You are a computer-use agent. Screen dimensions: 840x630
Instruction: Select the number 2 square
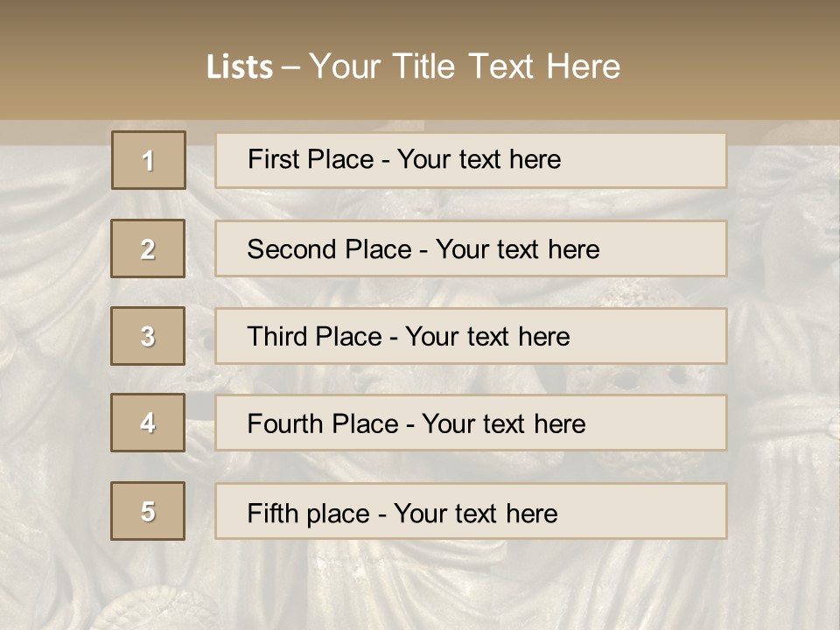click(x=148, y=248)
